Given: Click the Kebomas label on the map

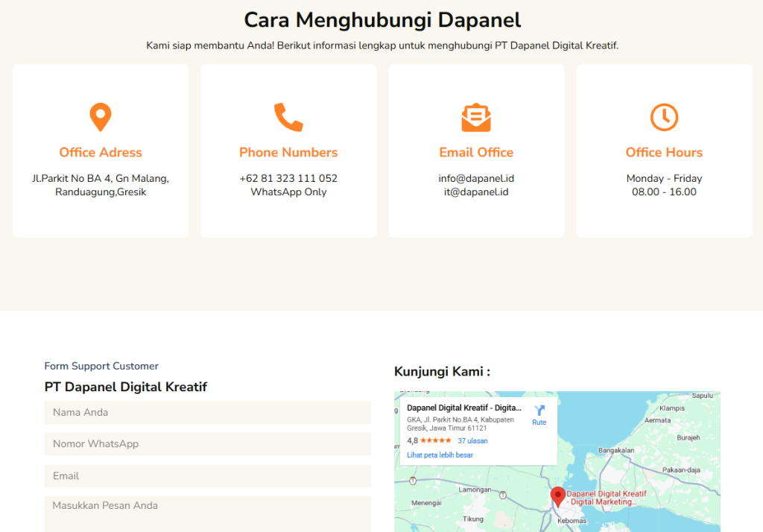Looking at the screenshot, I should pos(572,520).
